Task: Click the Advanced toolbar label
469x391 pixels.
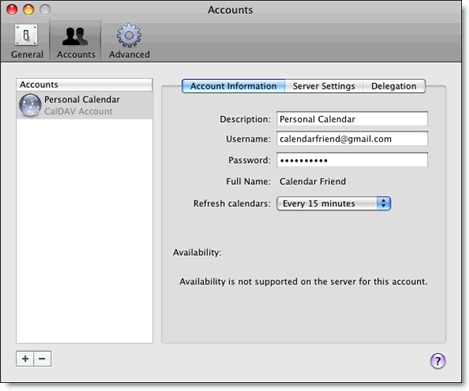Action: 129,54
